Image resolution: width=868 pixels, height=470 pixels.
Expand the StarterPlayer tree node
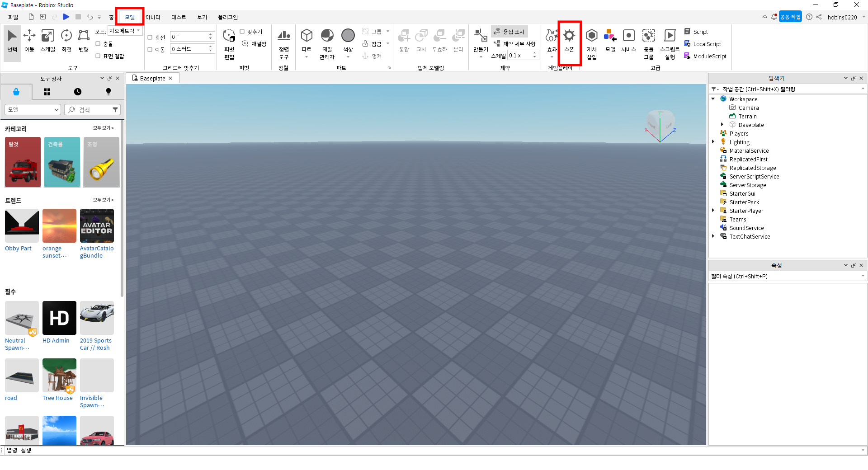pyautogui.click(x=713, y=211)
